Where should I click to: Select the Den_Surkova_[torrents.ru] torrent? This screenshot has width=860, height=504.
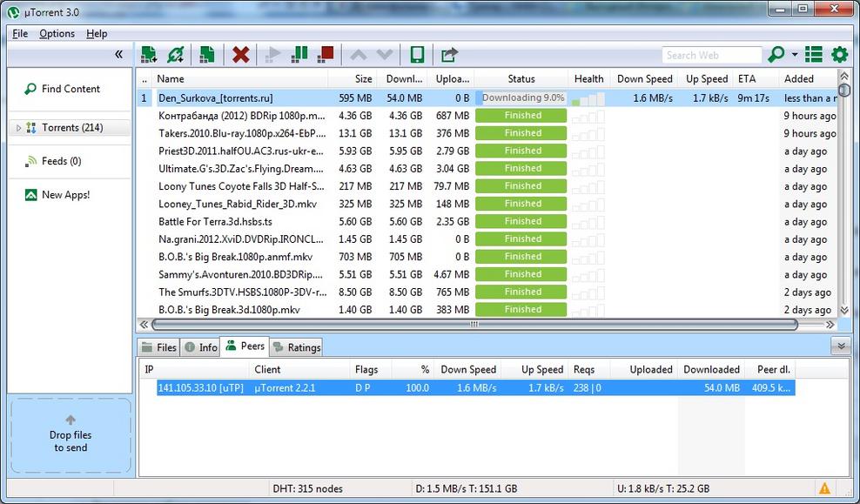pyautogui.click(x=487, y=98)
